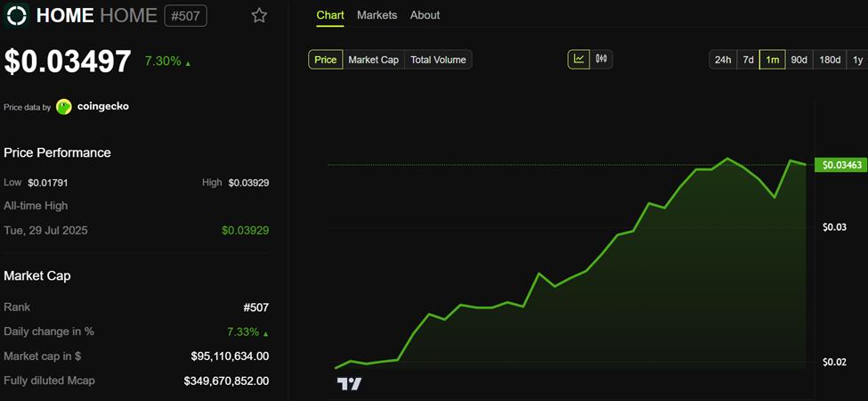The height and width of the screenshot is (401, 868).
Task: Click the Low value $0.01791
Action: coord(48,182)
